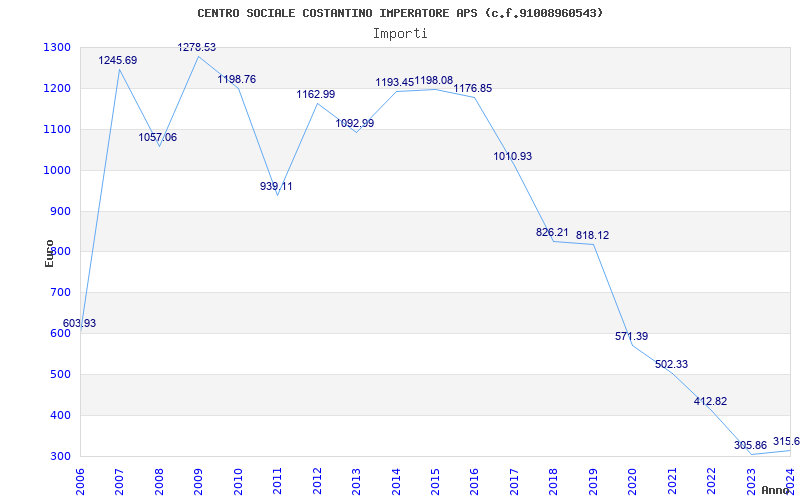Select the 1162.99 data label

click(x=316, y=94)
